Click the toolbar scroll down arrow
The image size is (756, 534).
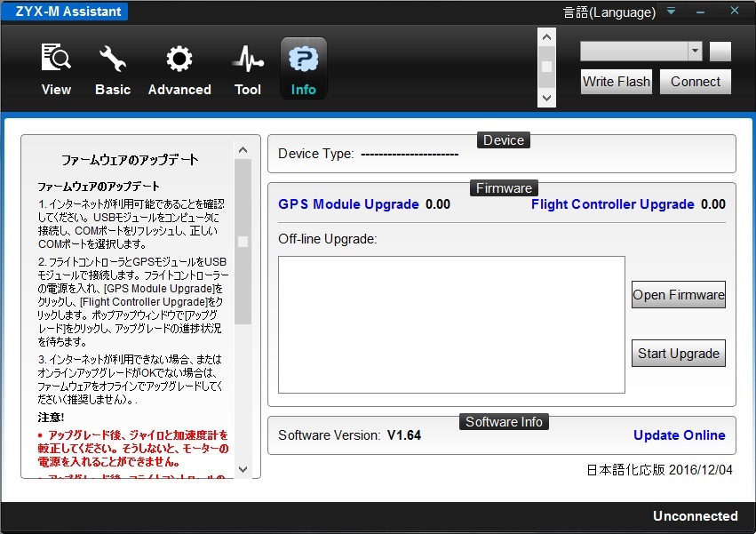(546, 97)
